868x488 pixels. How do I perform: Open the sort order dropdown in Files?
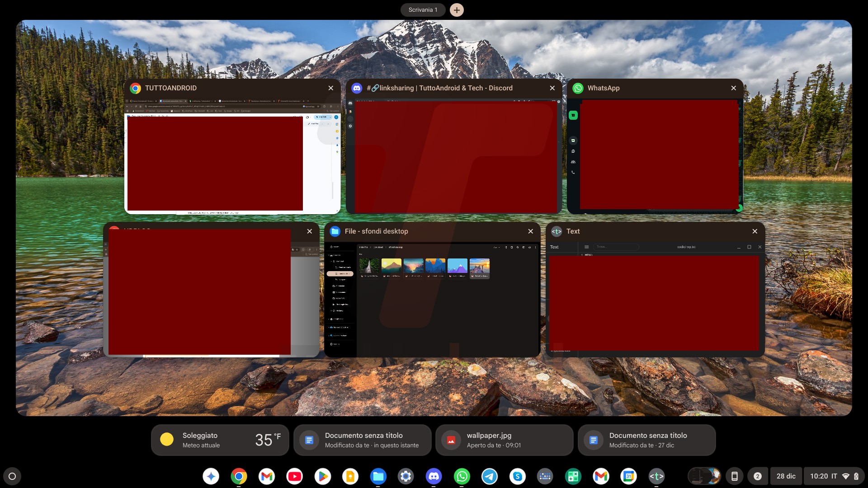pyautogui.click(x=496, y=247)
